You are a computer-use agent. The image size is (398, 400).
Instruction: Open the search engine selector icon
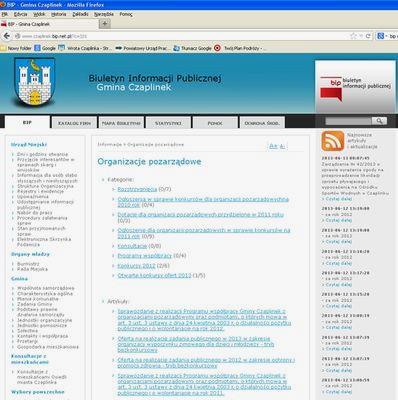381,36
